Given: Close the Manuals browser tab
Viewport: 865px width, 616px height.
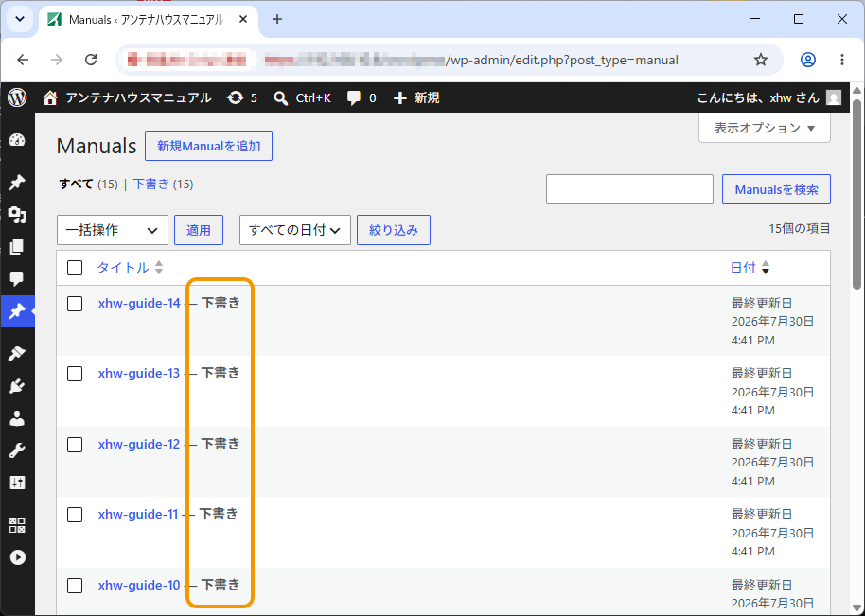Looking at the screenshot, I should (243, 19).
